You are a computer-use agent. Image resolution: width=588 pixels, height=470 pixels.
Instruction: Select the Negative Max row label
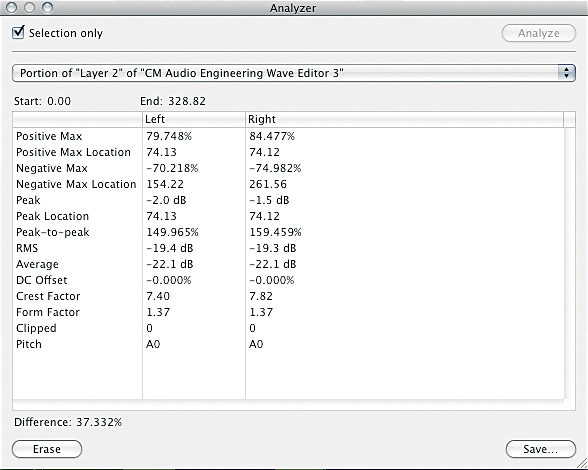tap(52, 168)
